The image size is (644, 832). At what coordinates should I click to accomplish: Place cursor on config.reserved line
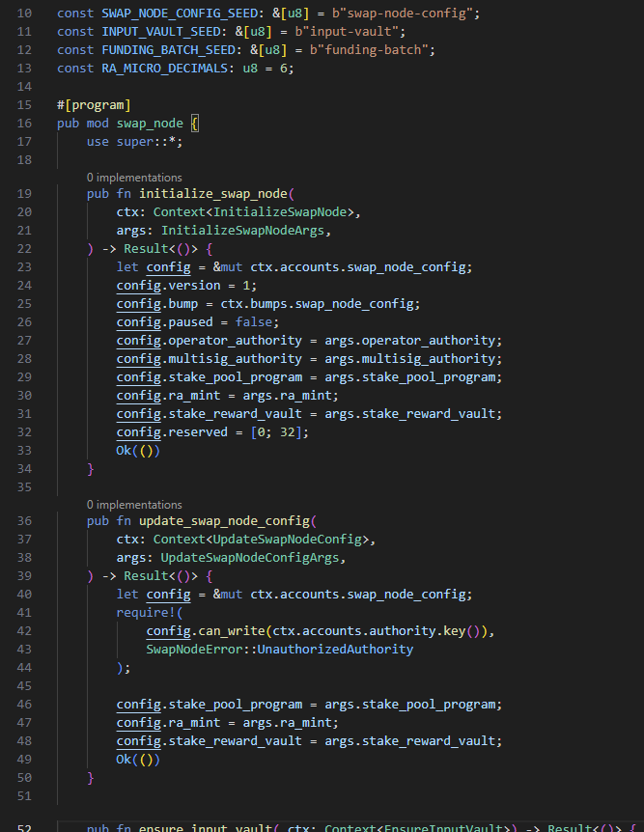pyautogui.click(x=212, y=431)
